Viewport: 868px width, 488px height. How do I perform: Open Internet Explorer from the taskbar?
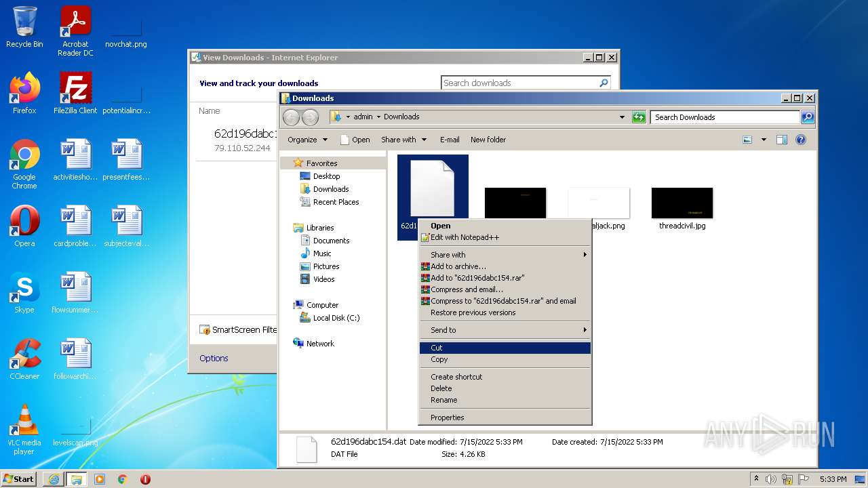(x=54, y=479)
